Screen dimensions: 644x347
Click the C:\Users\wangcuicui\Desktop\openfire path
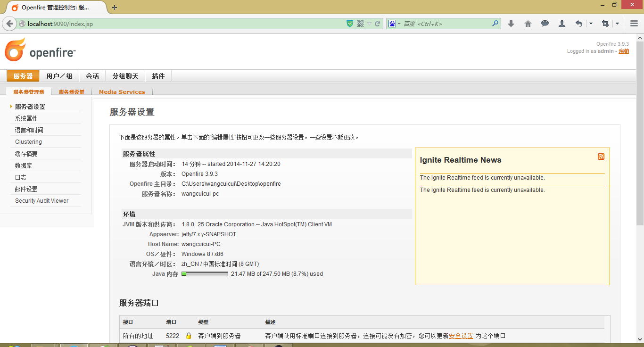pyautogui.click(x=231, y=184)
